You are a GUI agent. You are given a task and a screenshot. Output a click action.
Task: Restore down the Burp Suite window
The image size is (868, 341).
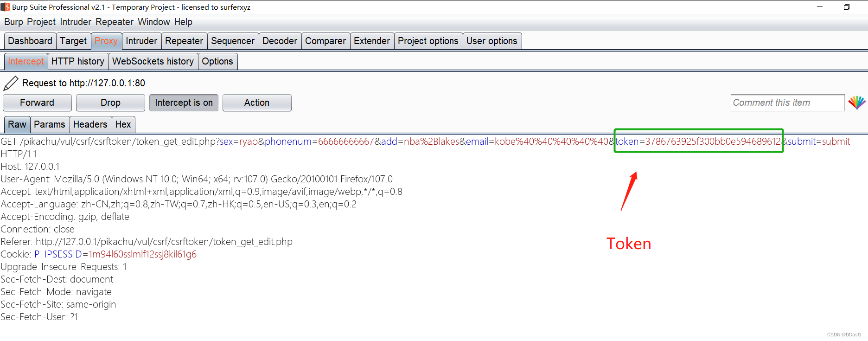846,7
